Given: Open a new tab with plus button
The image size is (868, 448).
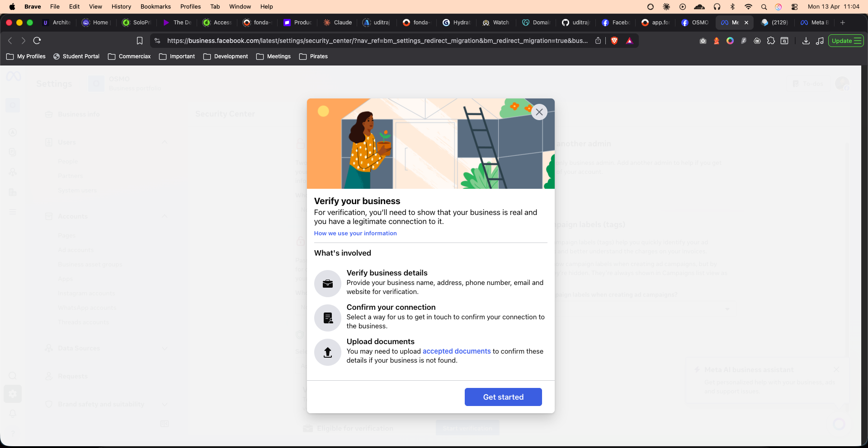Looking at the screenshot, I should (x=843, y=23).
